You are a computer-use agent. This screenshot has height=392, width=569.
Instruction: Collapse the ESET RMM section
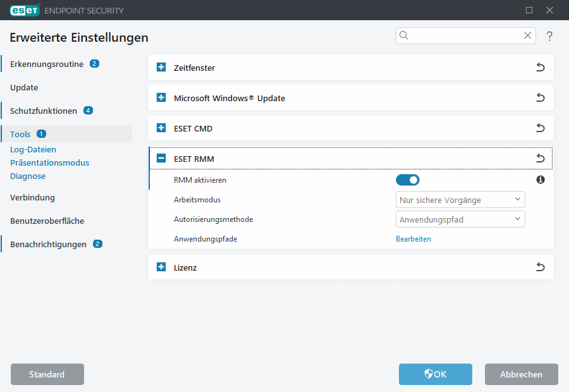click(161, 158)
